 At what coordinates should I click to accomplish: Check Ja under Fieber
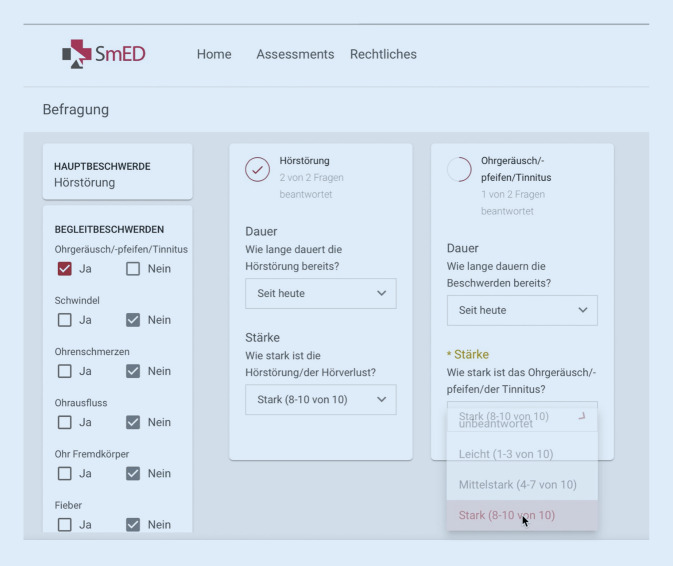64,524
